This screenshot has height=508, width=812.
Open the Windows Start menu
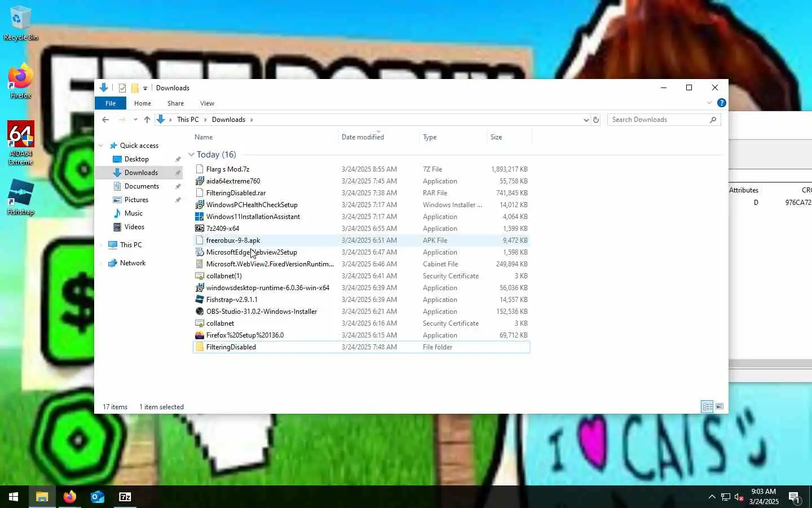coord(14,497)
